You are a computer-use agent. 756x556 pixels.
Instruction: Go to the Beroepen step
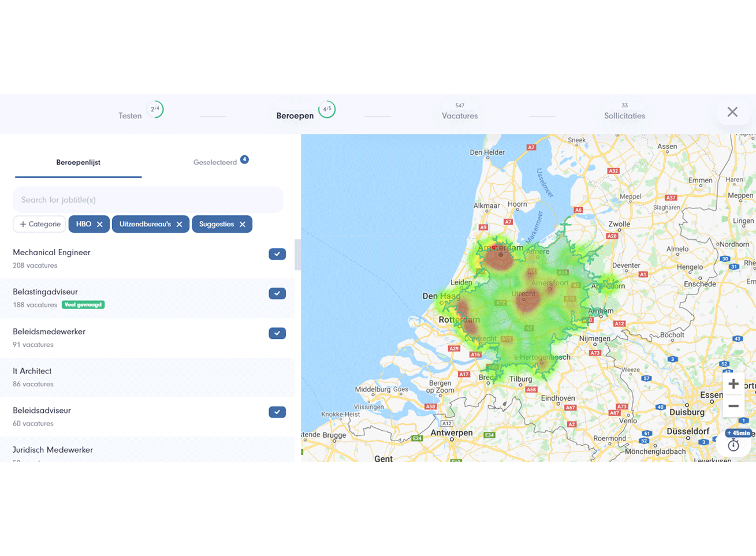(295, 116)
